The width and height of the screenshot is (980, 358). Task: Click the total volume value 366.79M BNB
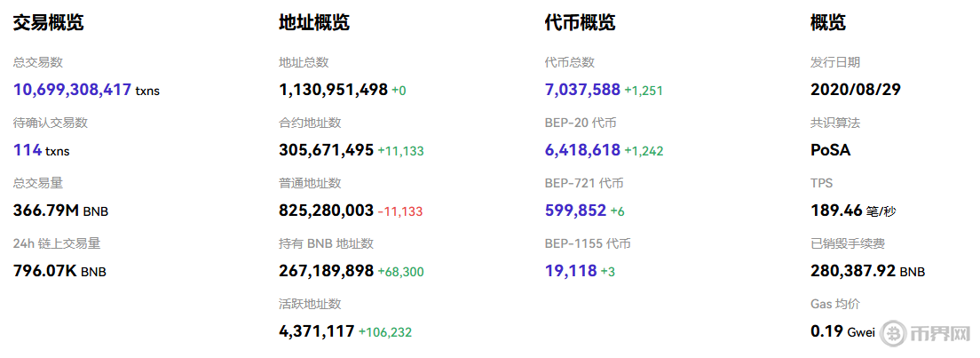[x=60, y=211]
